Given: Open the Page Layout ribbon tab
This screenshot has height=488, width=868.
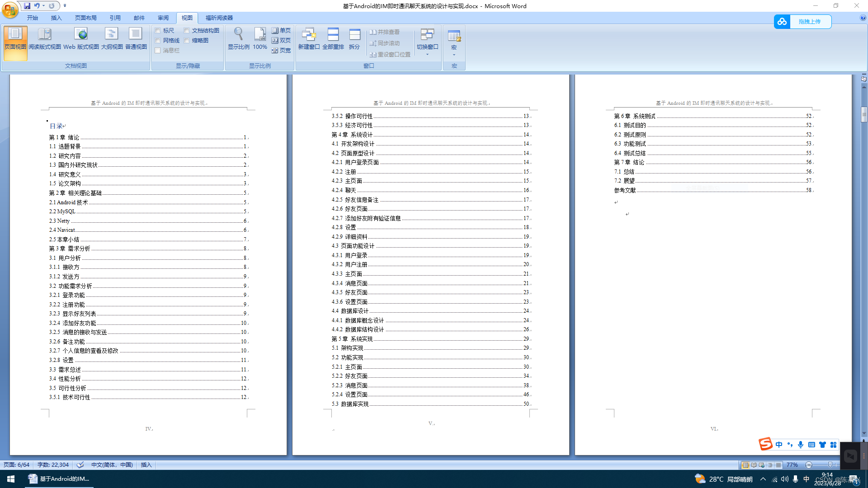Looking at the screenshot, I should coord(86,18).
